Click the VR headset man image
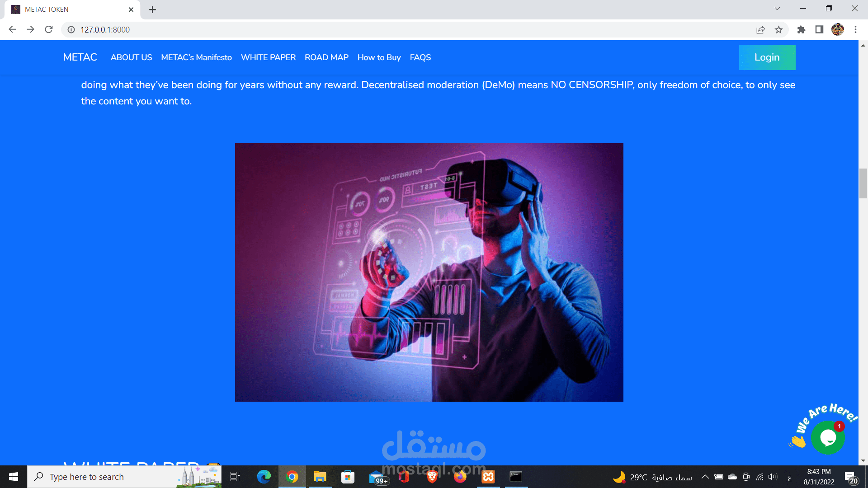 click(429, 272)
